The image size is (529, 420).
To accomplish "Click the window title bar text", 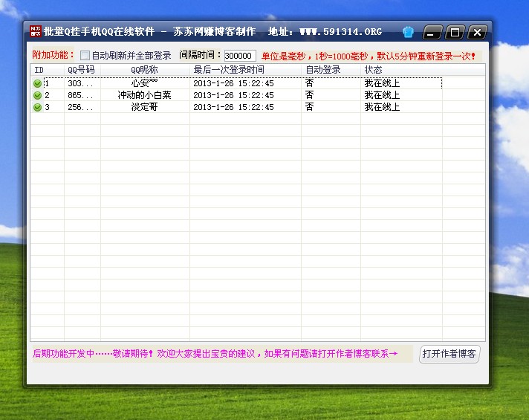I will click(213, 32).
